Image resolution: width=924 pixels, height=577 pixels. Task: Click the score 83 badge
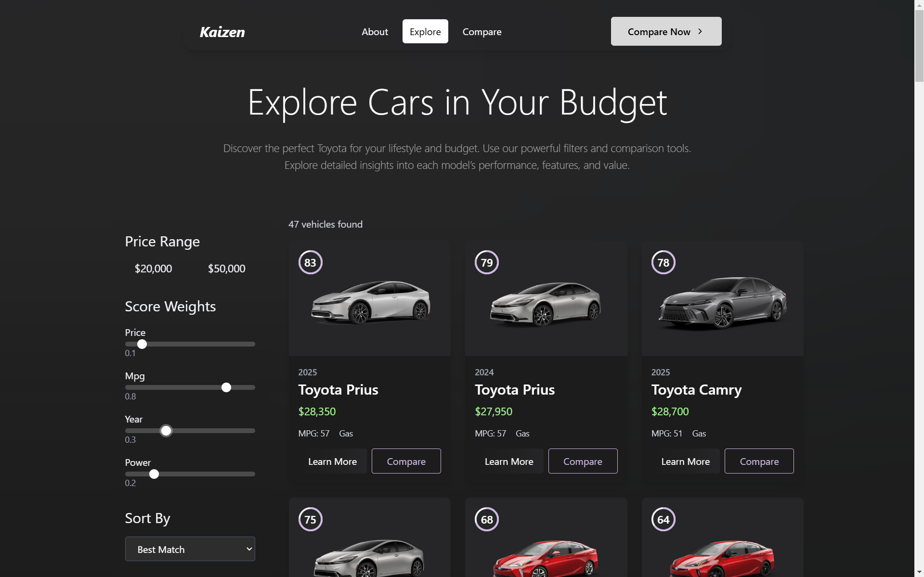pyautogui.click(x=310, y=263)
